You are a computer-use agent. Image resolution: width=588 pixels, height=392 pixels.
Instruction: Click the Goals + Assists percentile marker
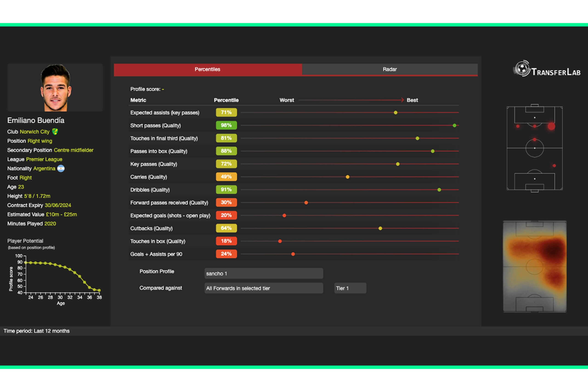[293, 254]
